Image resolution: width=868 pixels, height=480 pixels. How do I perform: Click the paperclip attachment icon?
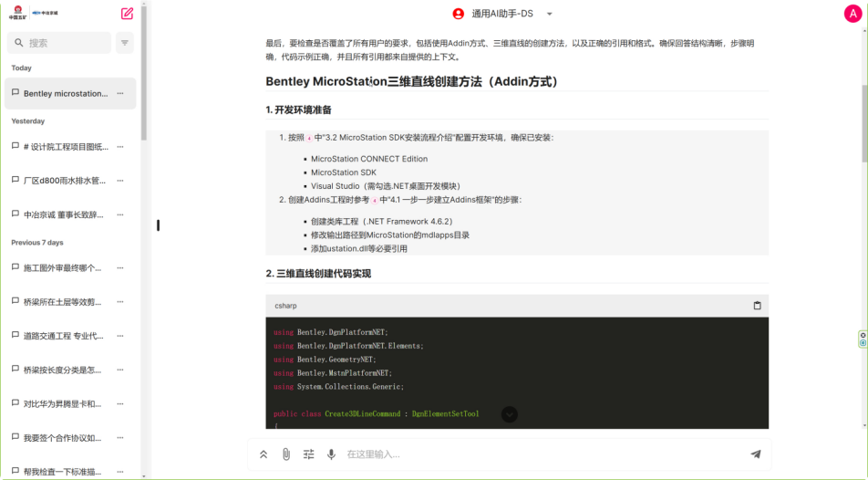285,454
